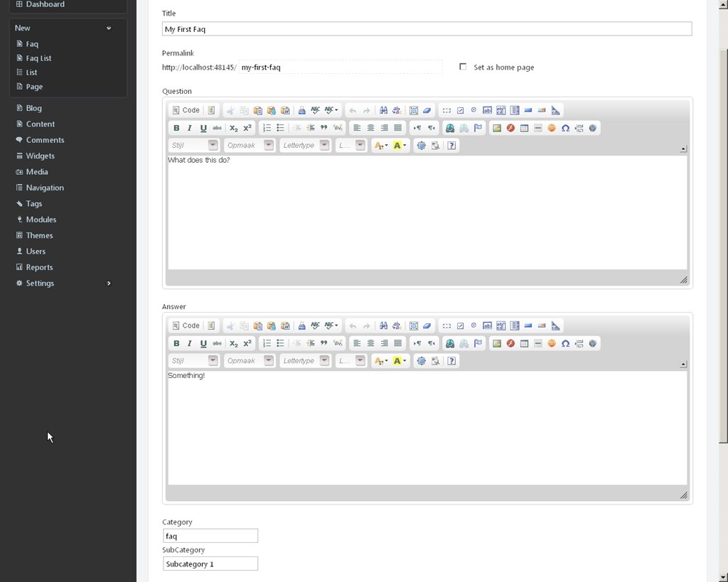Collapse the New section in sidebar
The width and height of the screenshot is (728, 582).
[x=109, y=28]
